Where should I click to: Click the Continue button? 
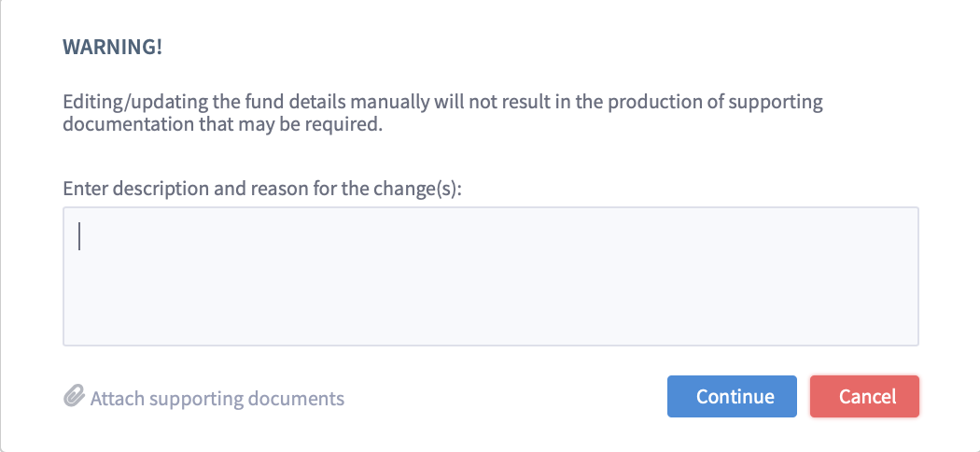pyautogui.click(x=732, y=396)
